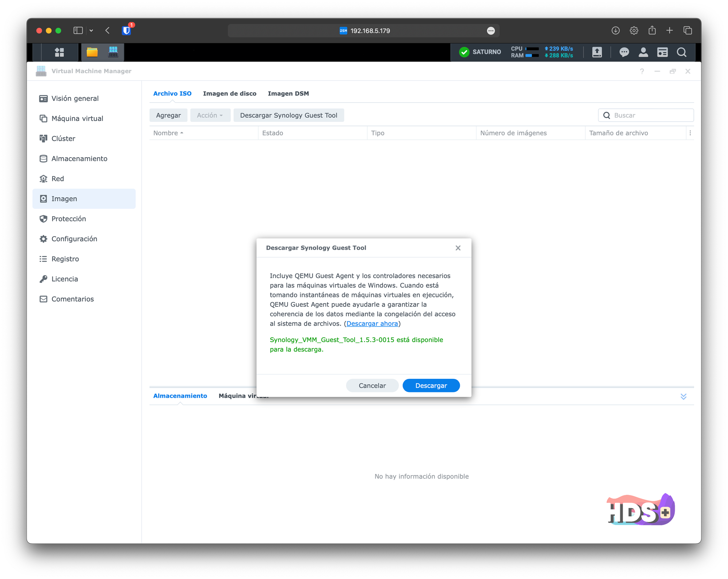Show Safari downloads
This screenshot has width=728, height=579.
pos(616,31)
